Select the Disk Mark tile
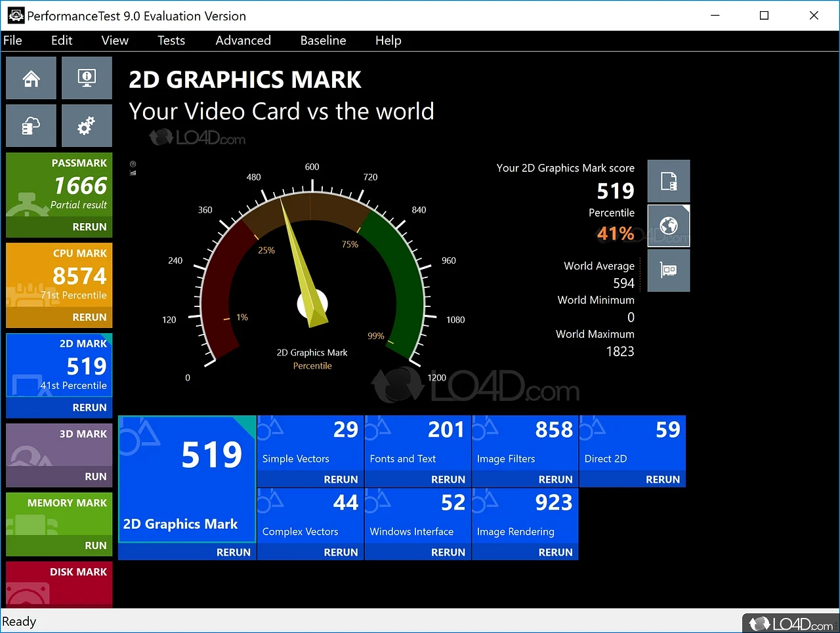 tap(59, 584)
